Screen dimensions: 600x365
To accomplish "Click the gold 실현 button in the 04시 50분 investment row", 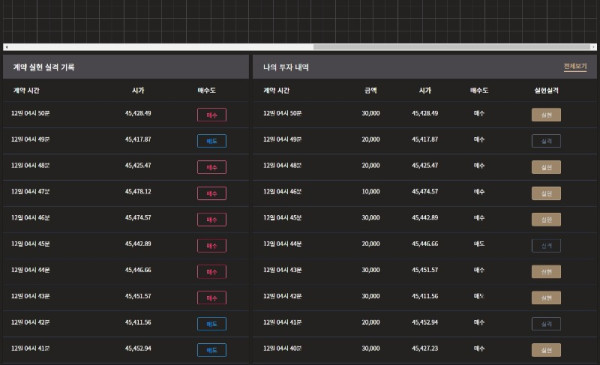I will pyautogui.click(x=546, y=115).
